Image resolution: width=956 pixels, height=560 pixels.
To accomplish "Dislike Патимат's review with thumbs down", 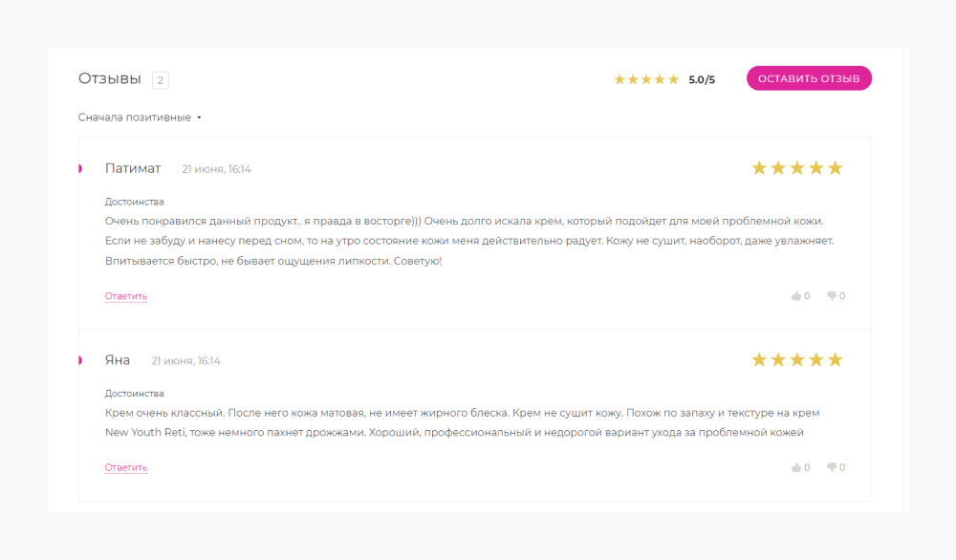I will click(x=832, y=296).
